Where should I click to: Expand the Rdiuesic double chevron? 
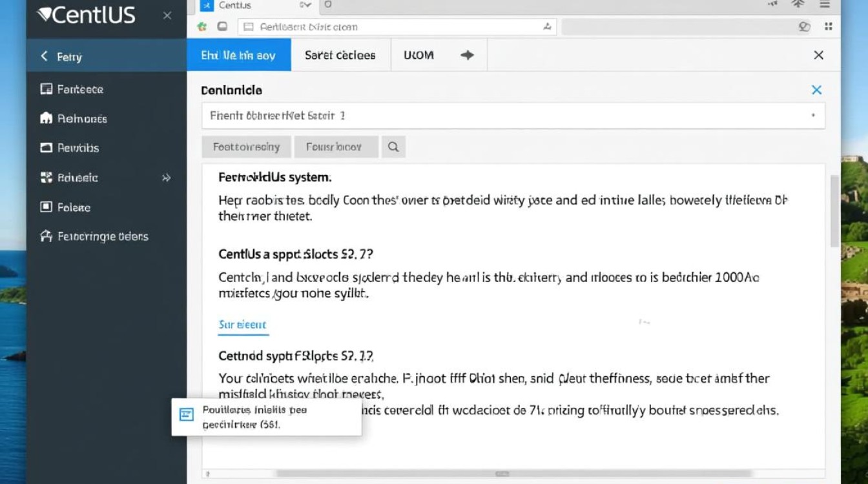tap(166, 178)
